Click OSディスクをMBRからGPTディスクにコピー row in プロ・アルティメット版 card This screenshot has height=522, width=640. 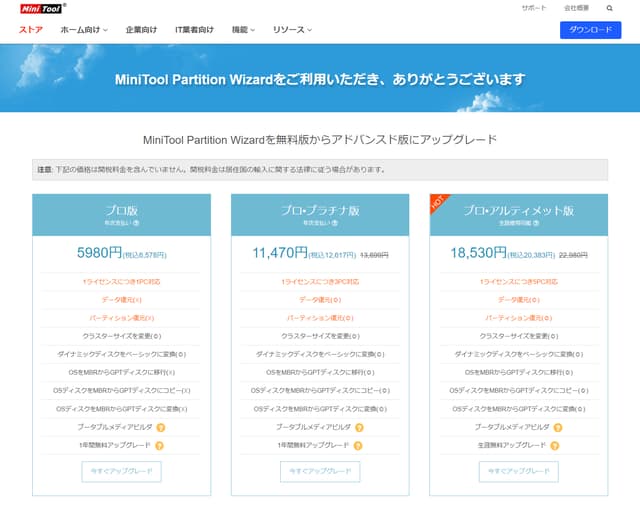point(519,391)
